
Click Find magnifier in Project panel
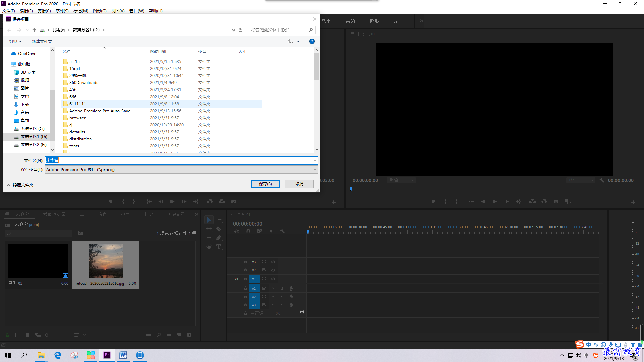(x=159, y=335)
